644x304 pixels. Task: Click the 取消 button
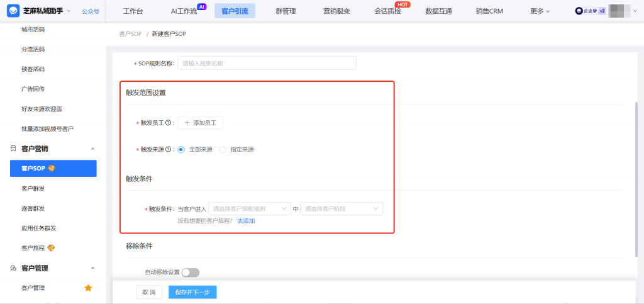[x=148, y=292]
